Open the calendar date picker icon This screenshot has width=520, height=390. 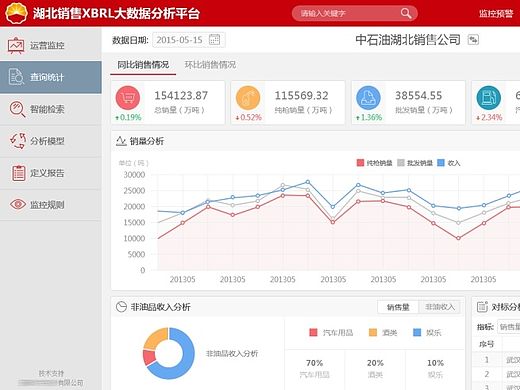214,40
